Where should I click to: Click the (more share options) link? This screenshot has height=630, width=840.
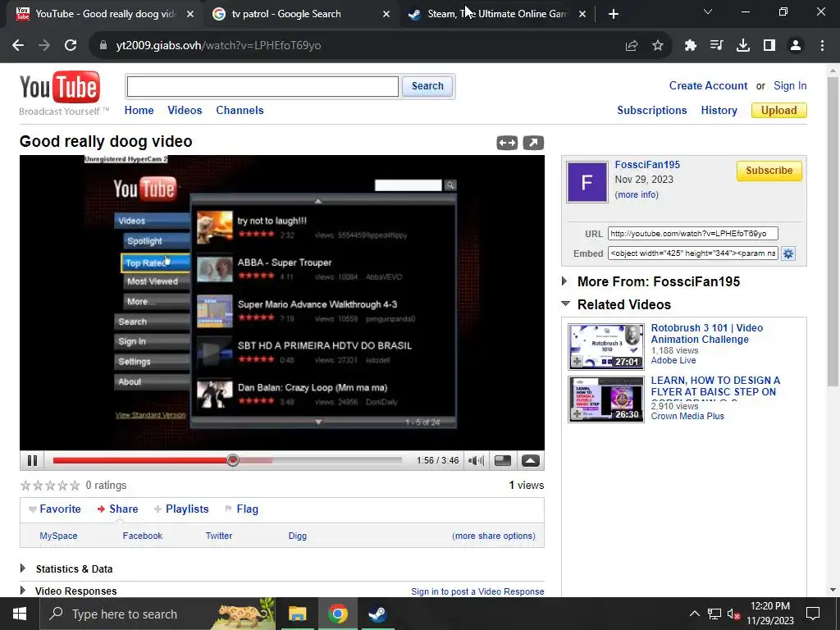(494, 536)
